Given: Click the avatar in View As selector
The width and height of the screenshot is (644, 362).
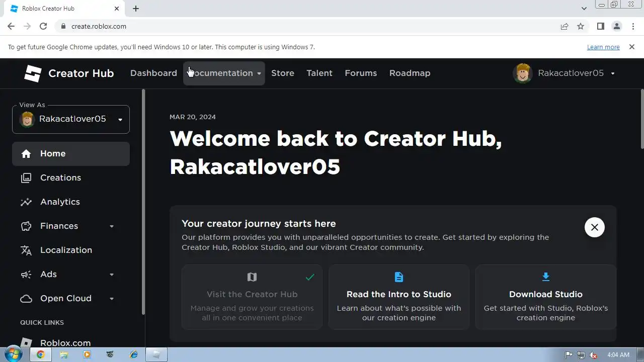Looking at the screenshot, I should (27, 119).
